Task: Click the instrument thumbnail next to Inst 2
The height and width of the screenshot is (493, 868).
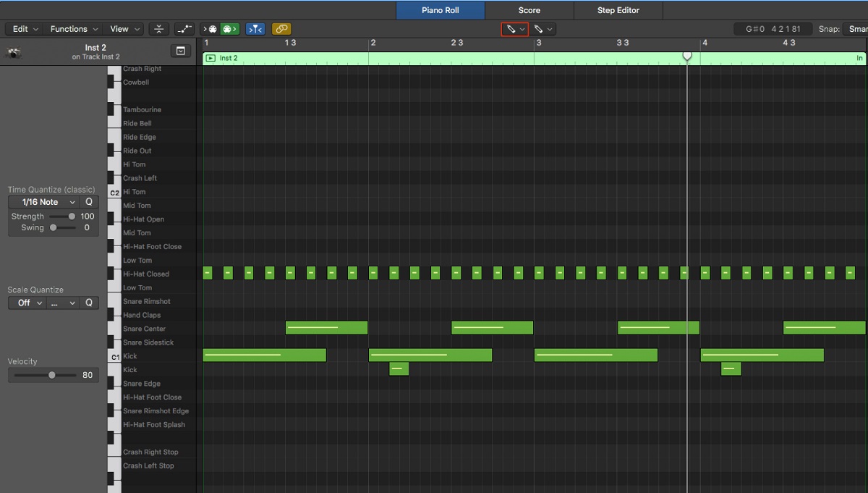Action: 14,52
